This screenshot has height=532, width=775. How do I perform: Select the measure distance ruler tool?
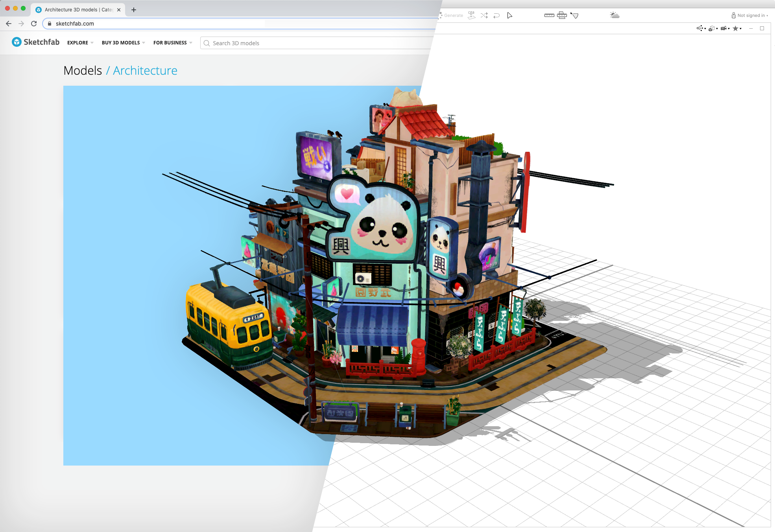pos(549,15)
